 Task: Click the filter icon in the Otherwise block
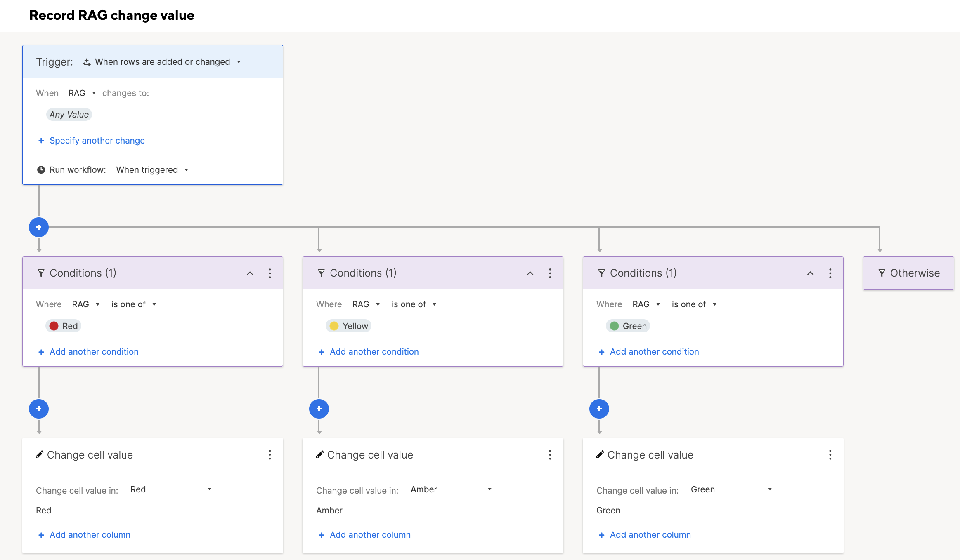(x=882, y=273)
